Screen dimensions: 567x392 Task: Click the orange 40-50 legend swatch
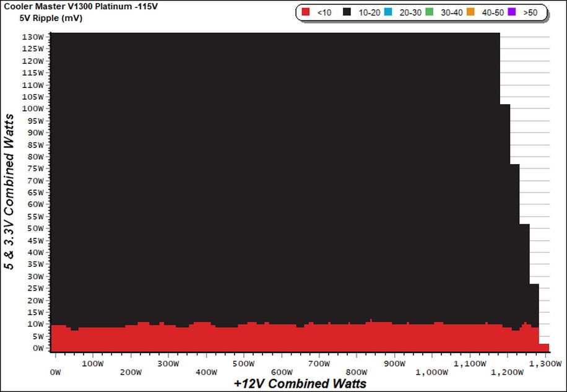click(470, 12)
